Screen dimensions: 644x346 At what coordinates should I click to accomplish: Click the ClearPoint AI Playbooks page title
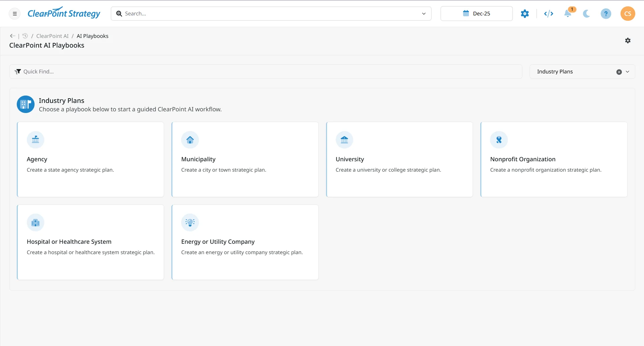coord(47,45)
